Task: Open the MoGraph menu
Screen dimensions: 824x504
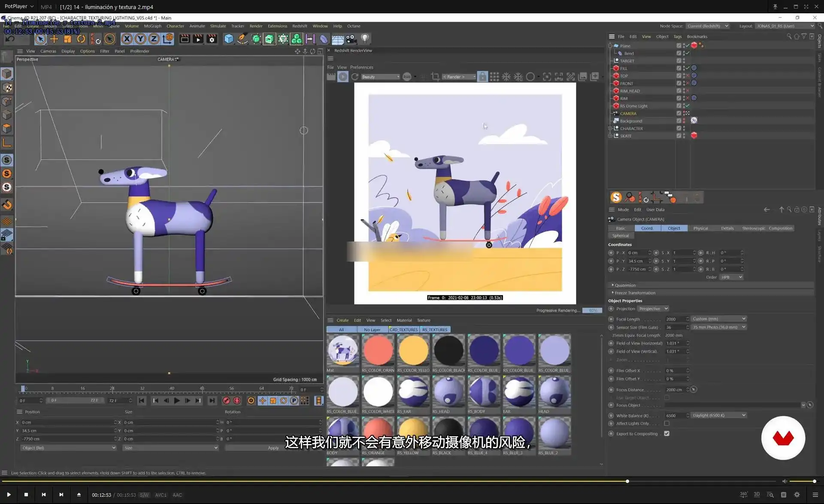Action: (152, 26)
